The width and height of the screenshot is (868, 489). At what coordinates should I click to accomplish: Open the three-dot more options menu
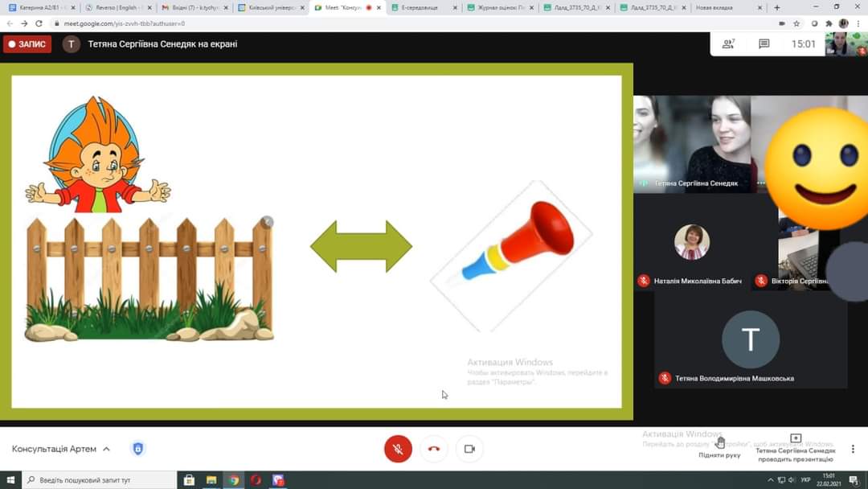[x=853, y=449]
